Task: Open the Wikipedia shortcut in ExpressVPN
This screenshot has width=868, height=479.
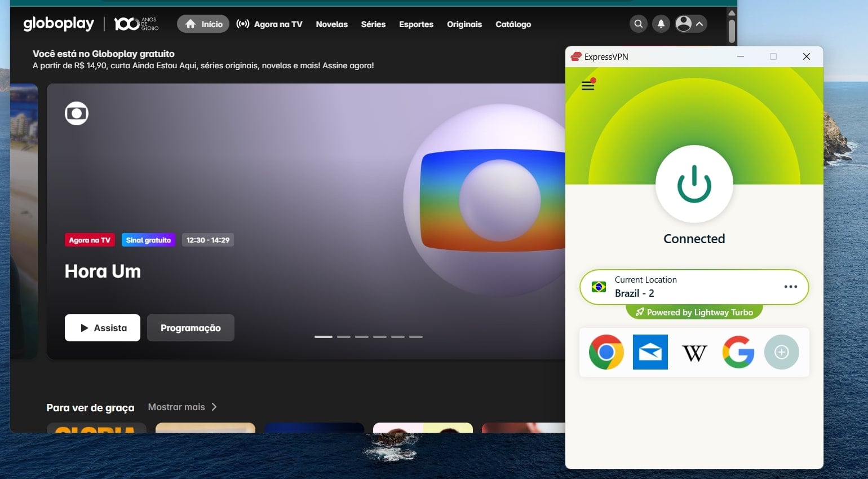Action: [694, 352]
